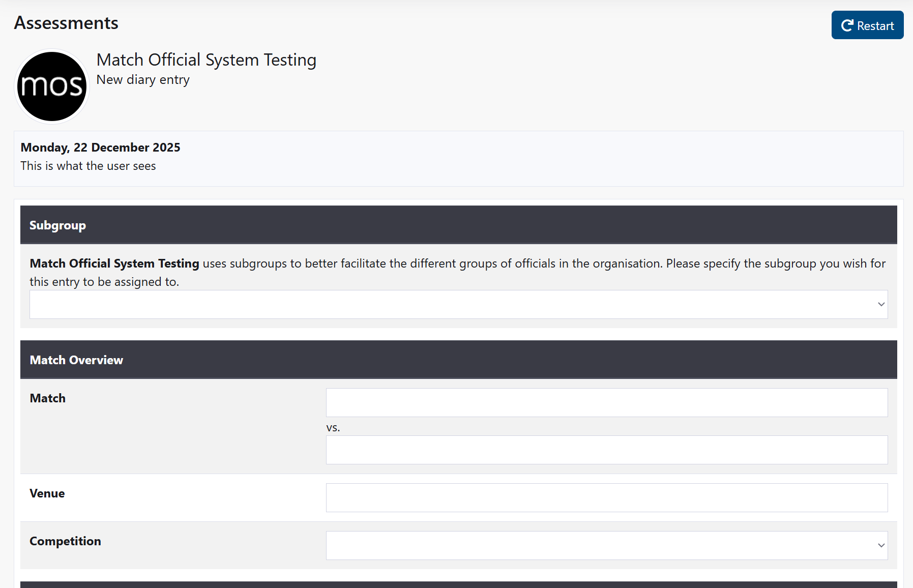Click the Restart button

click(867, 25)
